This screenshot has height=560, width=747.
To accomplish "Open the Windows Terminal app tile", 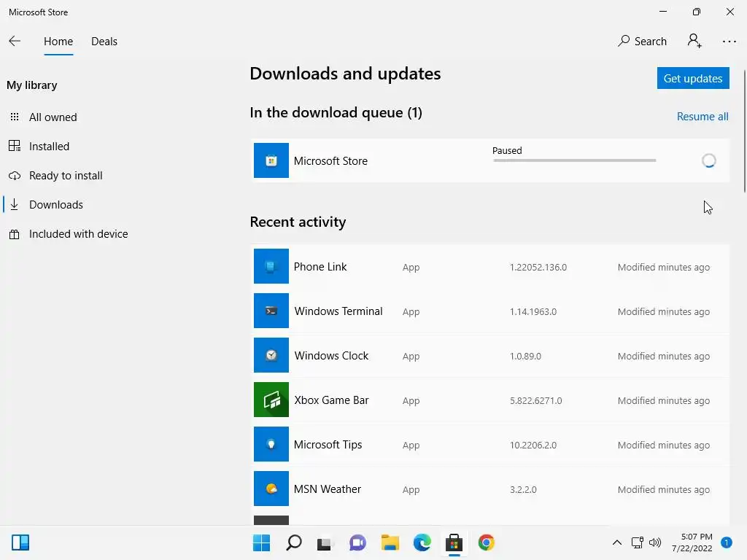I will coord(271,311).
